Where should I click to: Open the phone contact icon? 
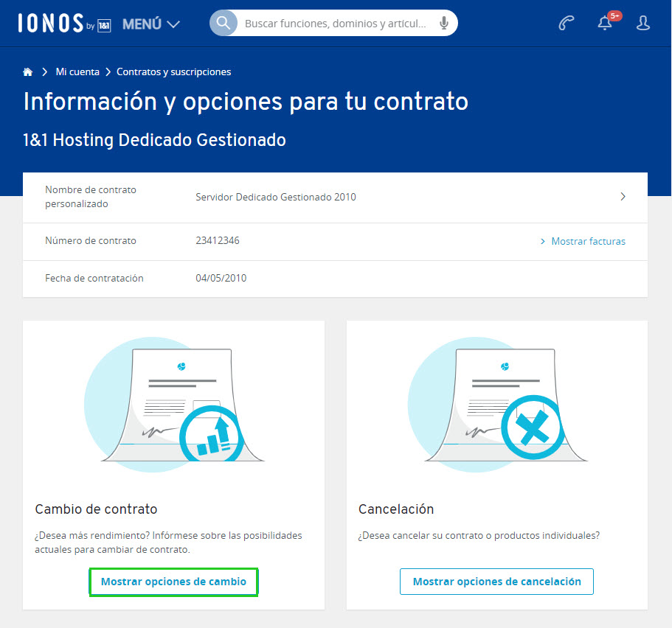point(566,23)
